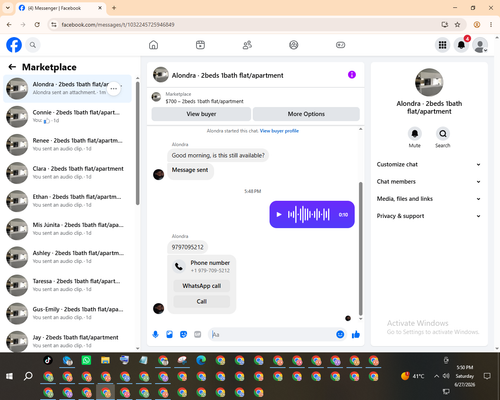The image size is (500, 400).
Task: Bookmark this page with star icon
Action: pyautogui.click(x=457, y=25)
